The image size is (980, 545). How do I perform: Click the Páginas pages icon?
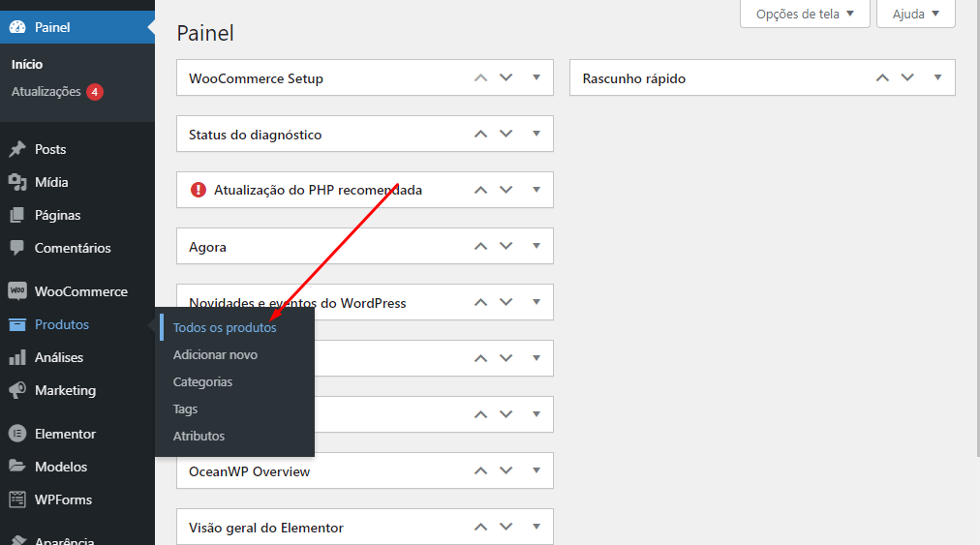[x=17, y=215]
